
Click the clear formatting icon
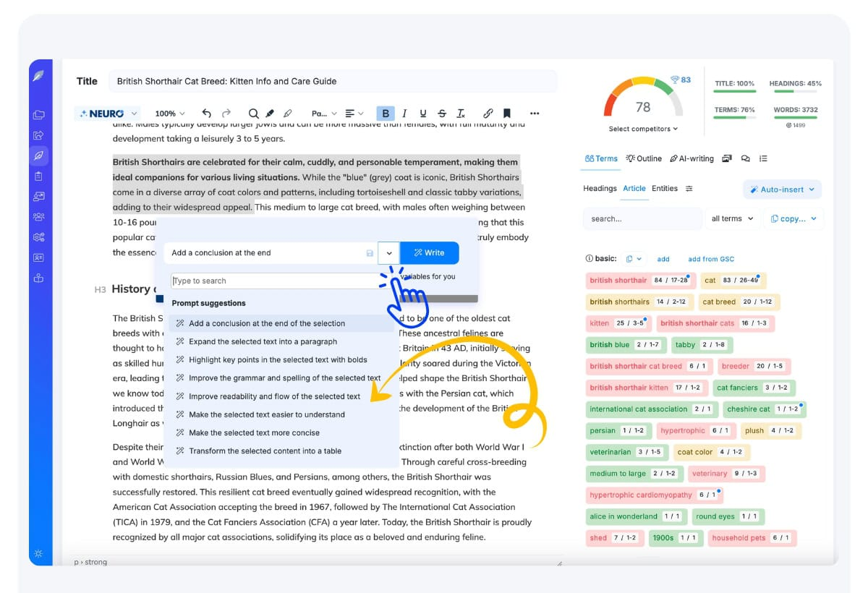click(461, 114)
